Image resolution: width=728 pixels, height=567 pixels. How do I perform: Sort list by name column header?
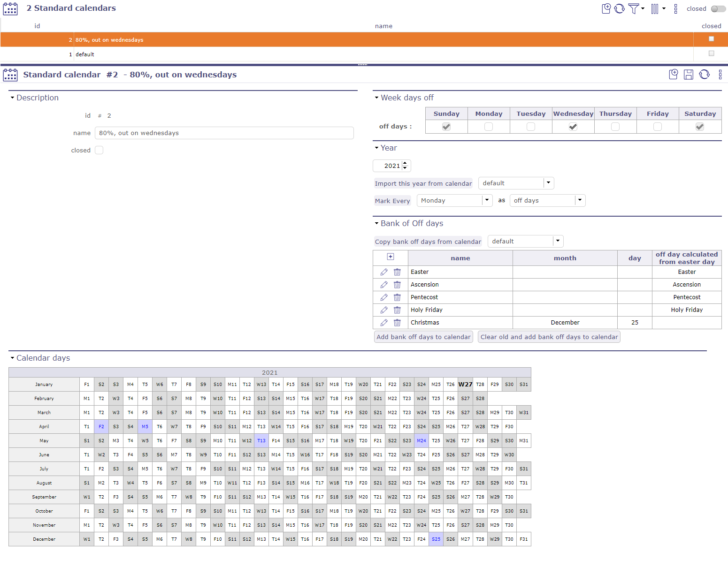[383, 26]
